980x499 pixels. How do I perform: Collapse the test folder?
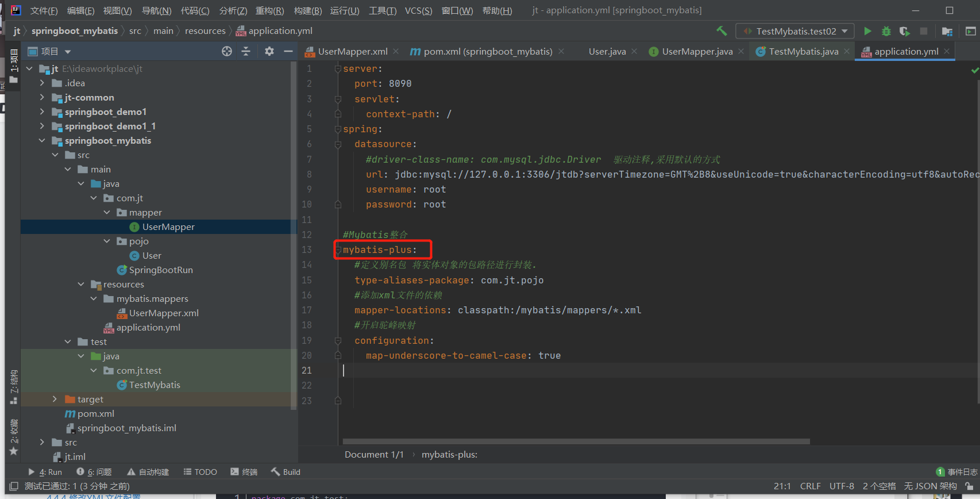click(68, 341)
